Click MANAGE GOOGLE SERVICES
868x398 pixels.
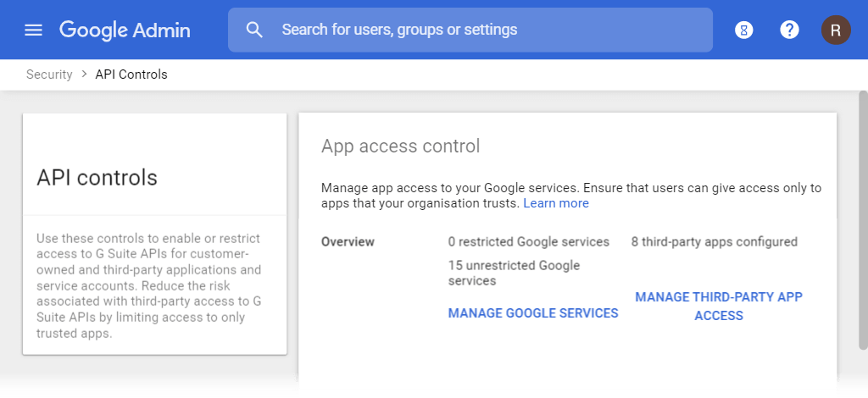533,313
